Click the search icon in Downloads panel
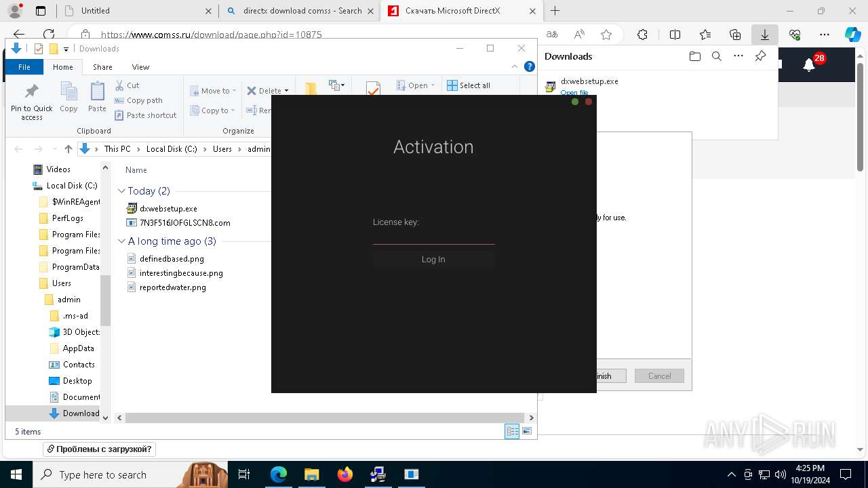This screenshot has height=488, width=868. 716,57
